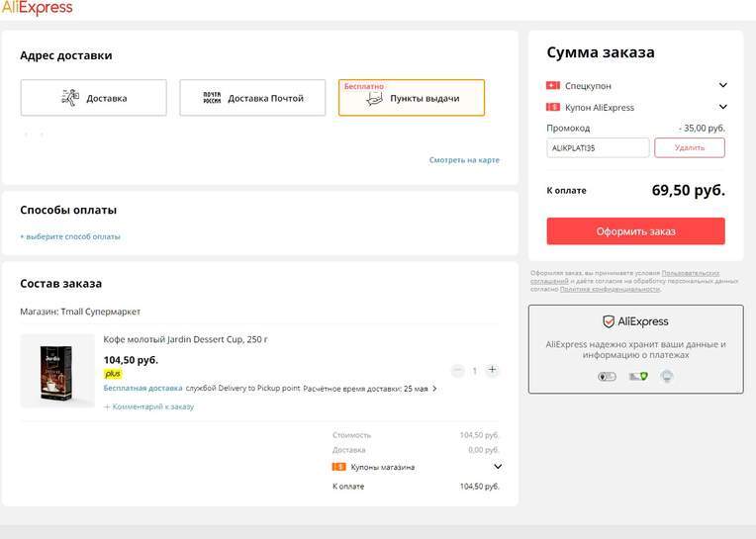
Task: Click the AliExpress shield security icon
Action: pos(609,321)
